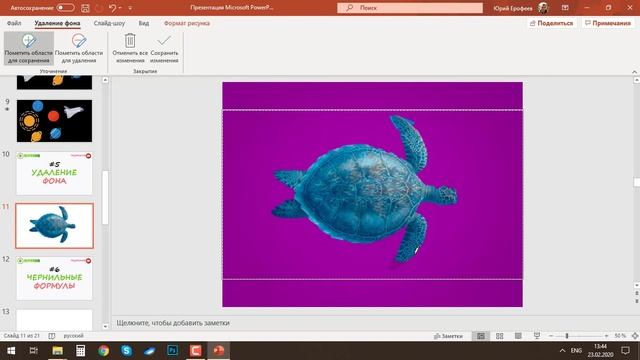Click notes area Щелкните, чтобы добавить заметки

173,323
